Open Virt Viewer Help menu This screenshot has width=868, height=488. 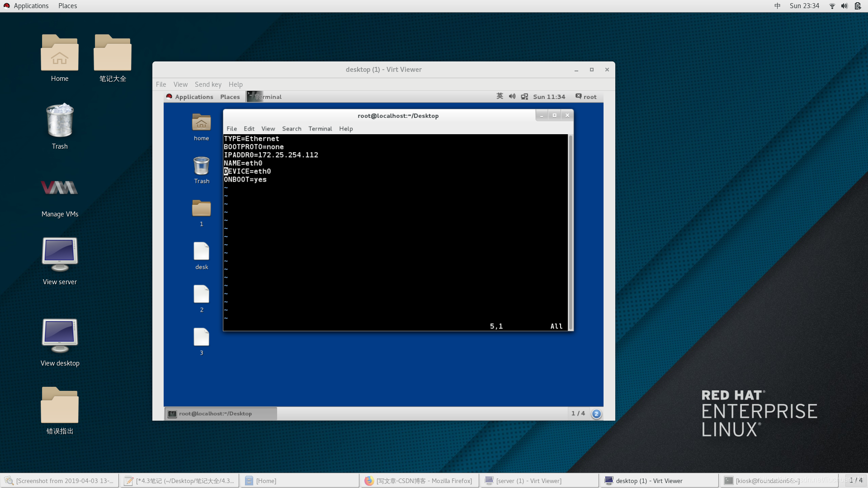pos(236,84)
